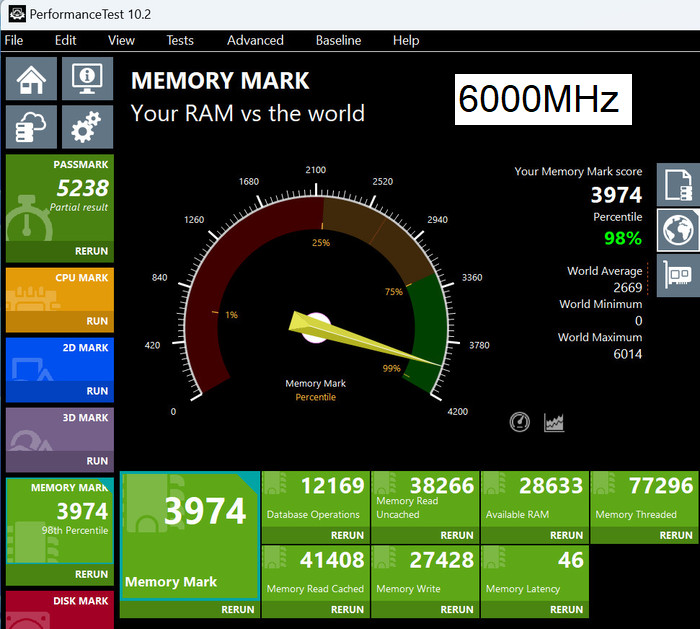The image size is (700, 629).
Task: Switch to the distribution chart view icon
Action: pos(554,422)
